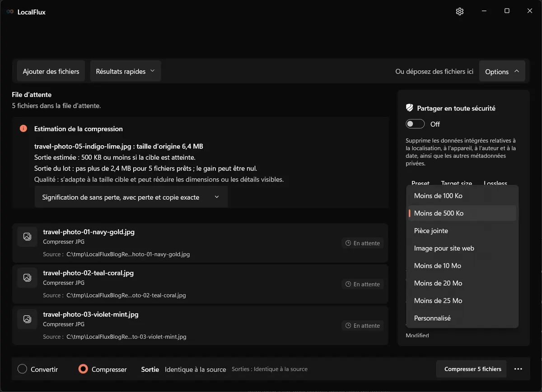
Task: Click the 'Sorties : Identique à la source' text
Action: 270,369
